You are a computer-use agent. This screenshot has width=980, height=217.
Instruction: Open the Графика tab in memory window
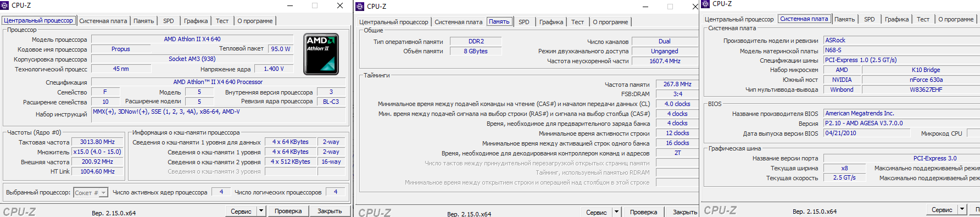(551, 22)
